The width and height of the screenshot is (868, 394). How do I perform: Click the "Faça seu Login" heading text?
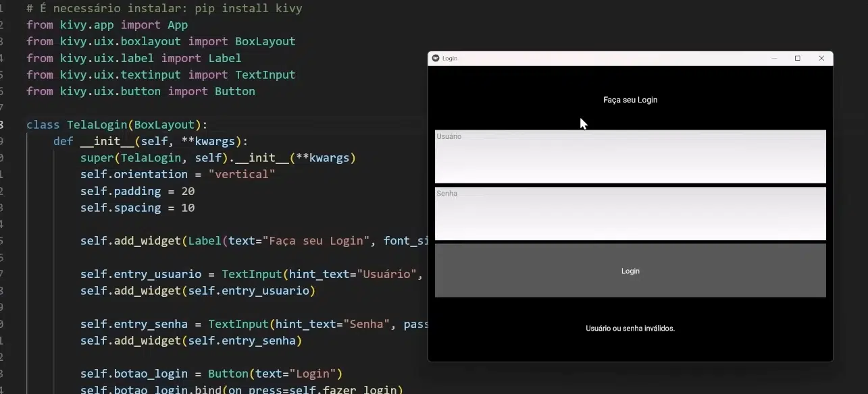tap(630, 99)
